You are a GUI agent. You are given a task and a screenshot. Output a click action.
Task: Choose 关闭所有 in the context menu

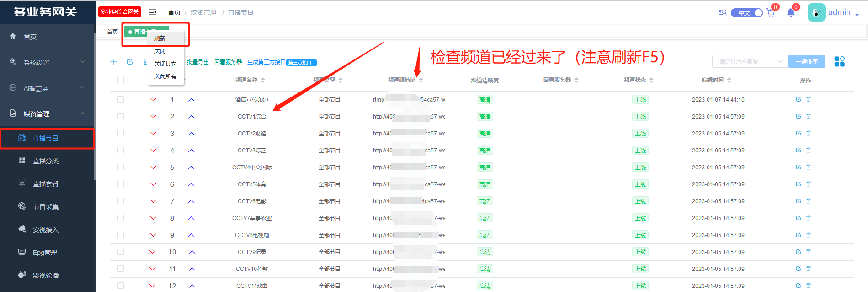coord(165,76)
